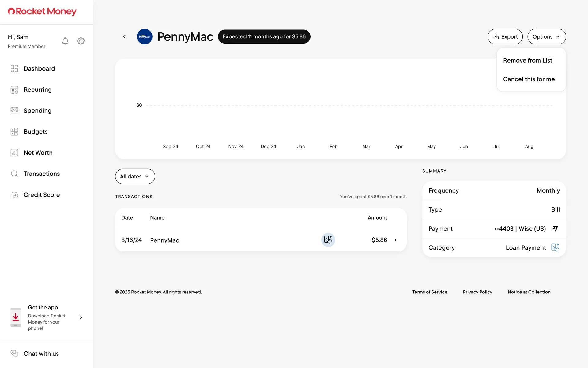This screenshot has height=368, width=588.
Task: Open the $5.86 transaction details chevron
Action: [x=396, y=240]
